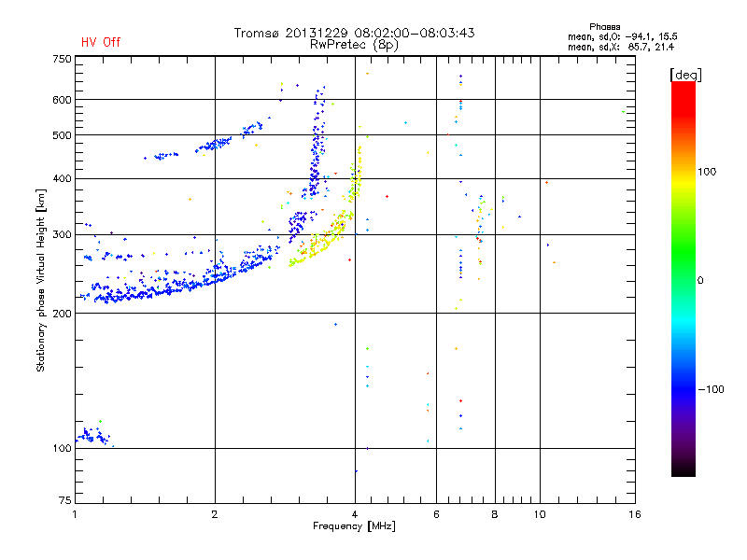Click the x-axis '16' tick label
This screenshot has height=560, width=747.
tap(635, 514)
